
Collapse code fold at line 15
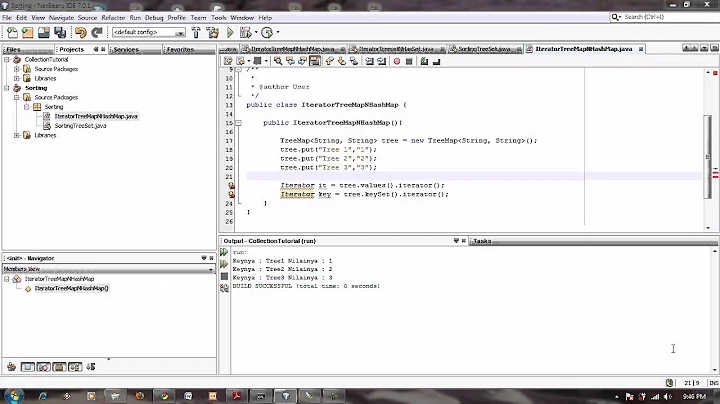pyautogui.click(x=238, y=123)
